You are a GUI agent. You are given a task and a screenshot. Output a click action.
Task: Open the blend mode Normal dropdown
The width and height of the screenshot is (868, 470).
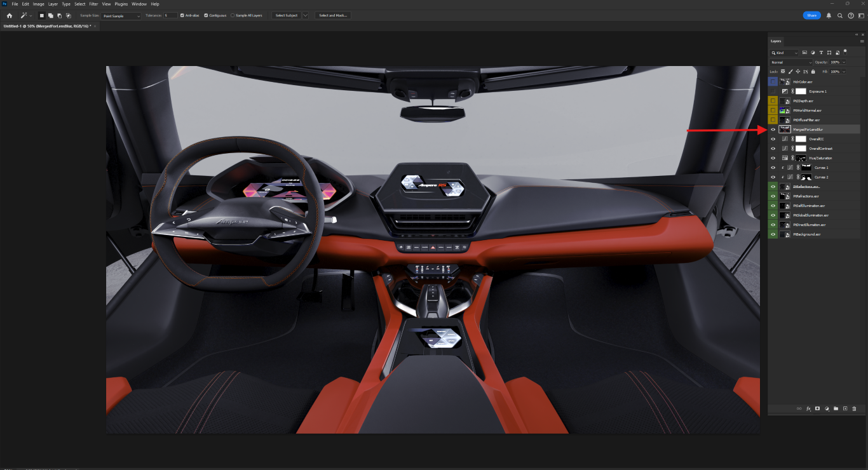click(x=791, y=62)
